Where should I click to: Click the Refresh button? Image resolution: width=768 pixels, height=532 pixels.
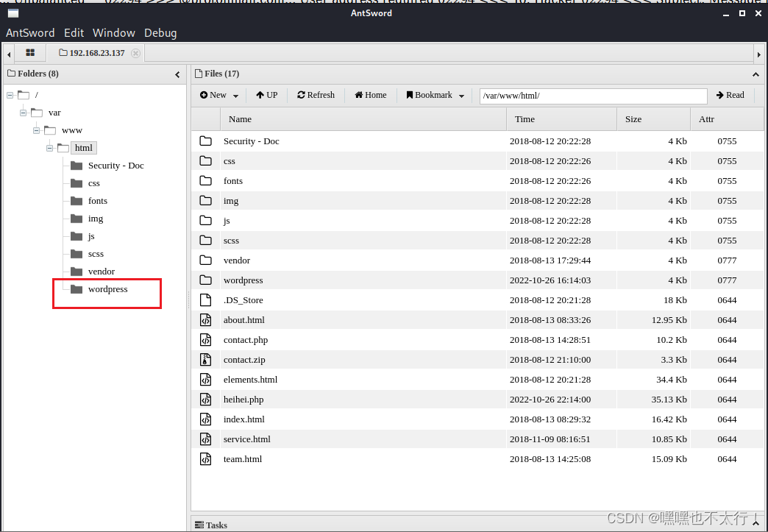(x=316, y=95)
